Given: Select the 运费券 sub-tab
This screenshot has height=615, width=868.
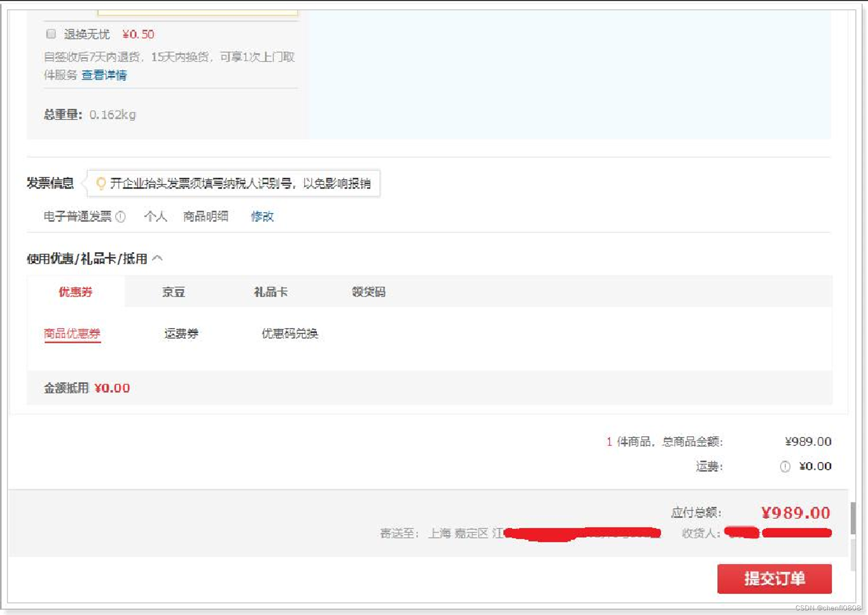Looking at the screenshot, I should (182, 334).
